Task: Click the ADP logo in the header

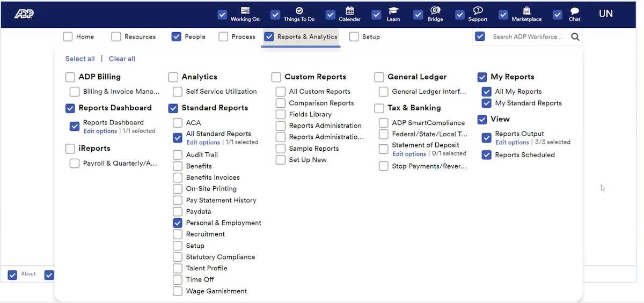Action: tap(24, 14)
